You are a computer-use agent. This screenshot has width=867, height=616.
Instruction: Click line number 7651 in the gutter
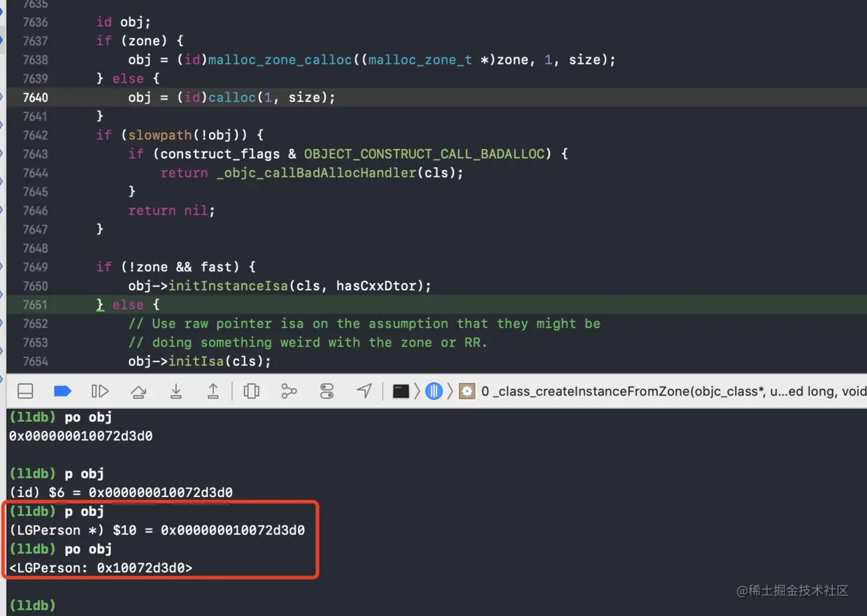[x=35, y=305]
